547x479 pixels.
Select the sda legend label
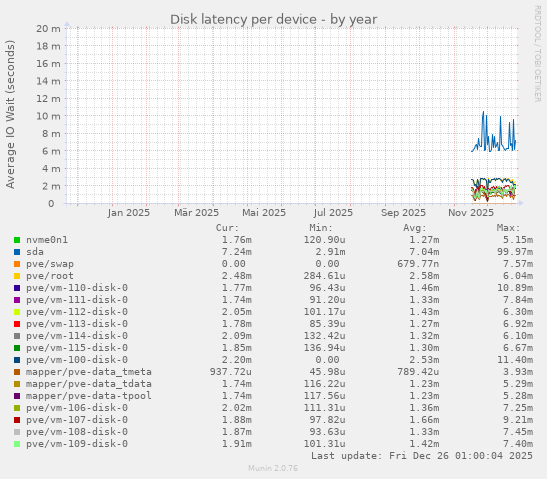pyautogui.click(x=35, y=252)
